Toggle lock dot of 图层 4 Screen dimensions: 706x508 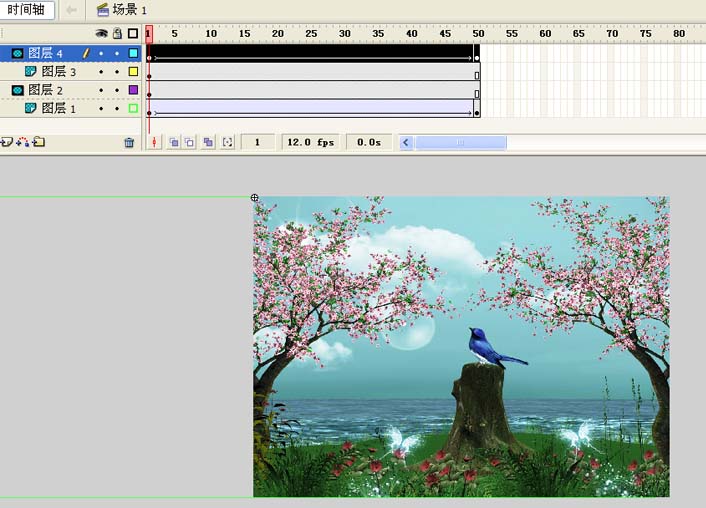(117, 54)
